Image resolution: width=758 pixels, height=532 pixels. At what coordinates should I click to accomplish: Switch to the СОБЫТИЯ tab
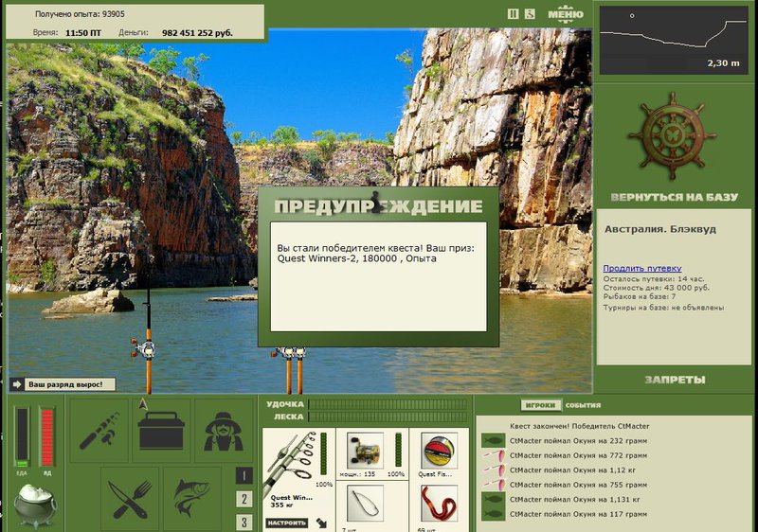pyautogui.click(x=583, y=405)
